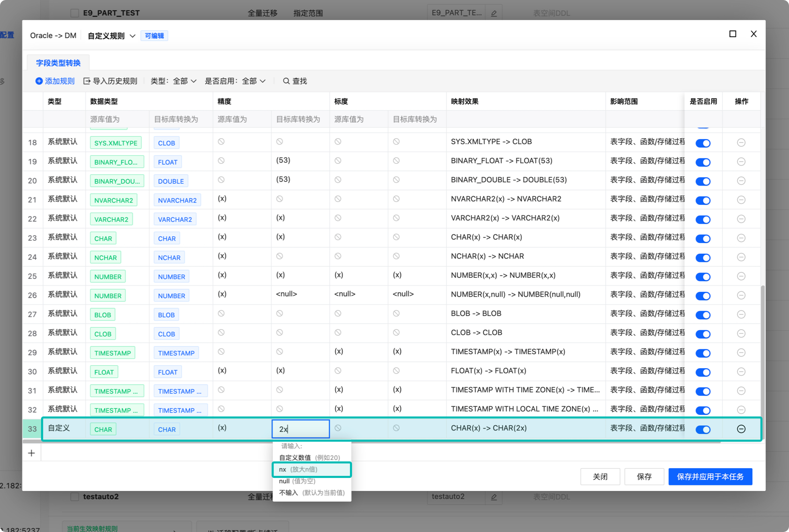Click the plus icon below the table
Viewport: 789px width, 532px height.
pos(31,453)
